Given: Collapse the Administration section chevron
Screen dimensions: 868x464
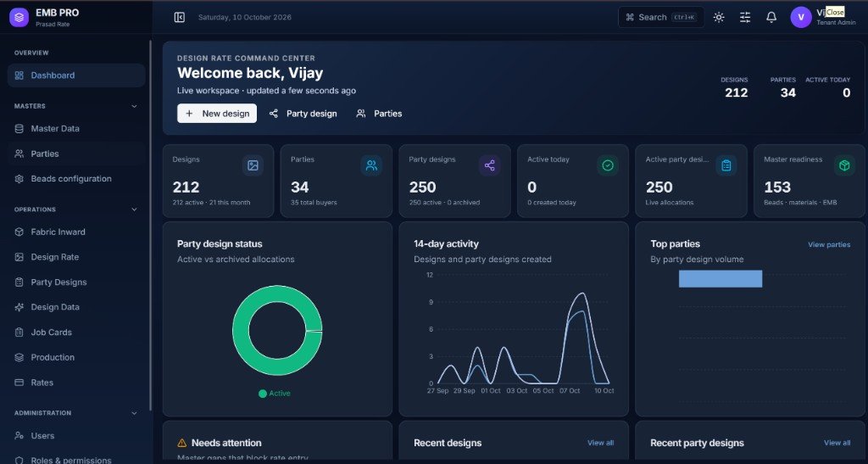Looking at the screenshot, I should point(134,413).
